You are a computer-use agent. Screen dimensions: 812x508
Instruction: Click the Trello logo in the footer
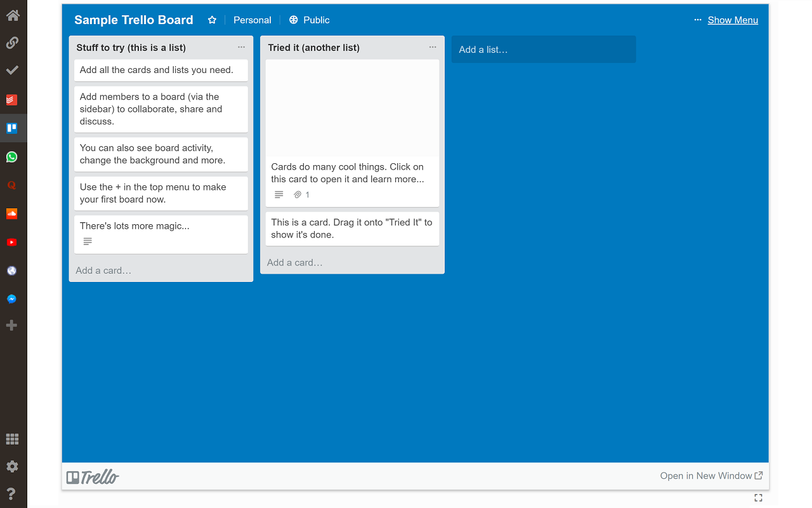(93, 477)
